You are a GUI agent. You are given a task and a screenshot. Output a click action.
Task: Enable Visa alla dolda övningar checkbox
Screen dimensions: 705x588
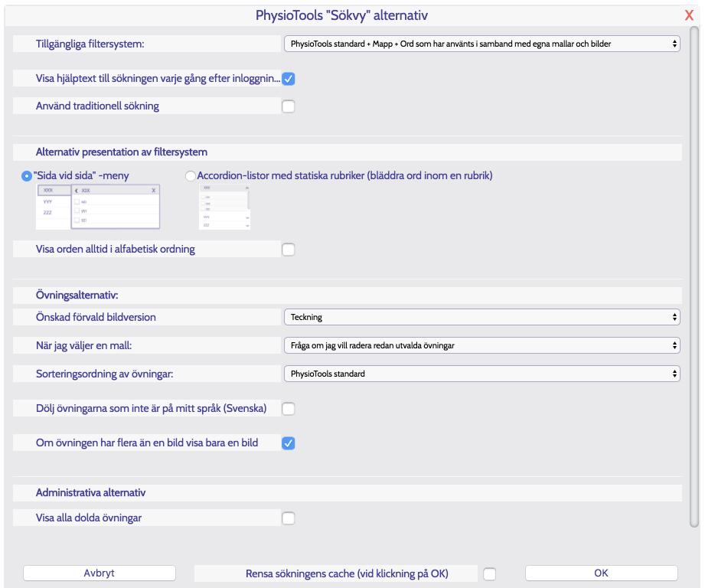pos(289,518)
